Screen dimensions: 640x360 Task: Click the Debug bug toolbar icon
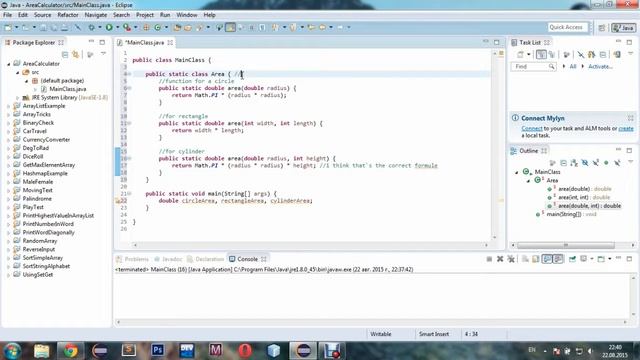click(x=91, y=27)
